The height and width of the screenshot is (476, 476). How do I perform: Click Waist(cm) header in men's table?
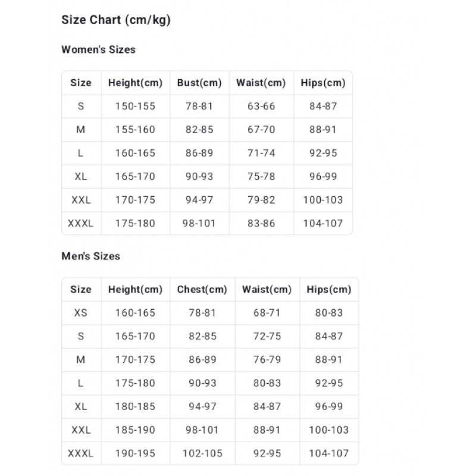267,290
